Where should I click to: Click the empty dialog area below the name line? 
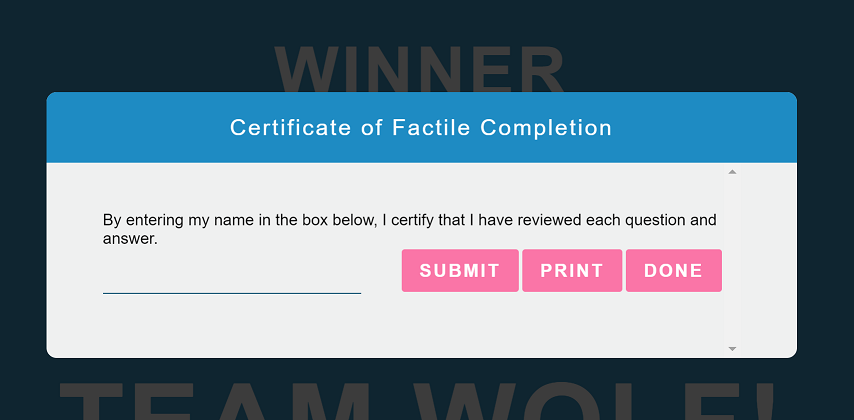click(x=300, y=325)
